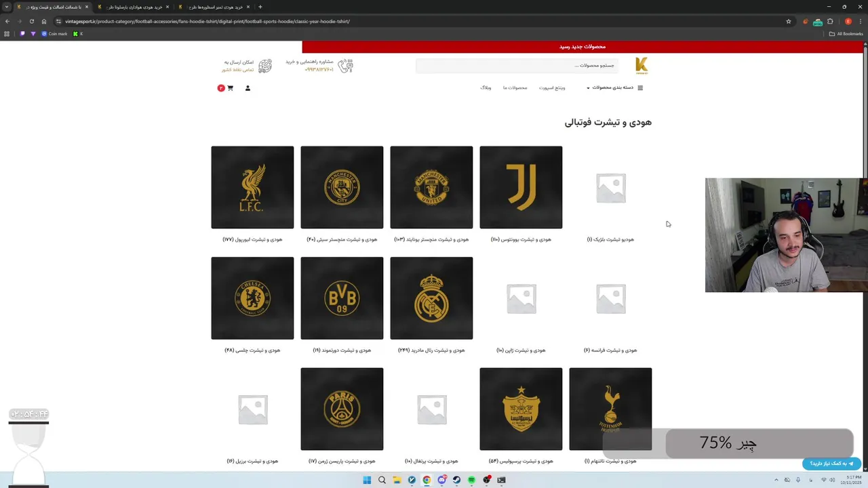Click the هودی و تیشرت ژاپن caption

tap(521, 350)
